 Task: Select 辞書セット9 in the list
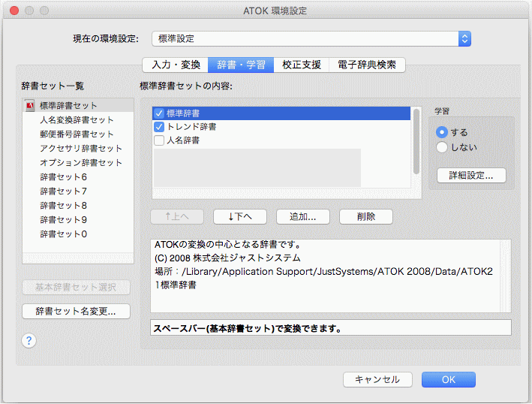point(78,220)
